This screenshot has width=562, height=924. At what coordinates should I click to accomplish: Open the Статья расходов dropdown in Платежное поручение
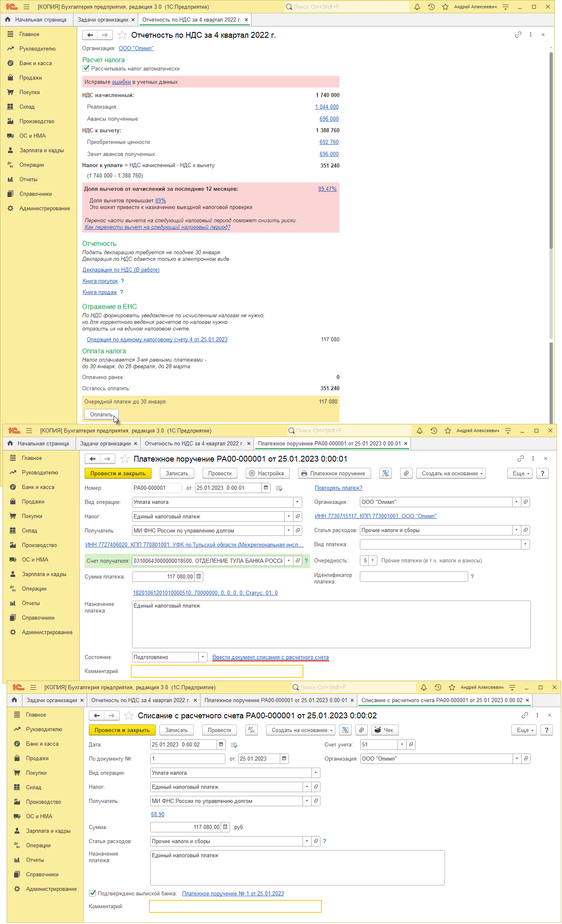(516, 530)
